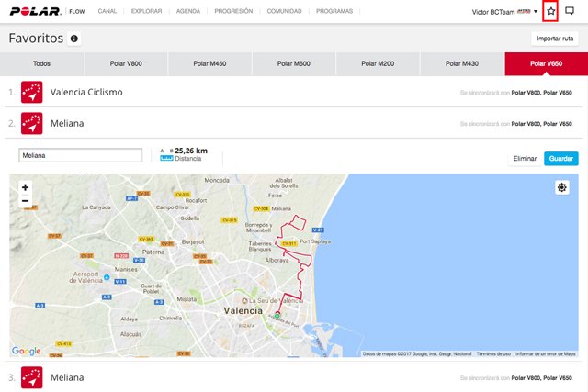
Task: Open the EXPLORAR menu
Action: coord(147,11)
